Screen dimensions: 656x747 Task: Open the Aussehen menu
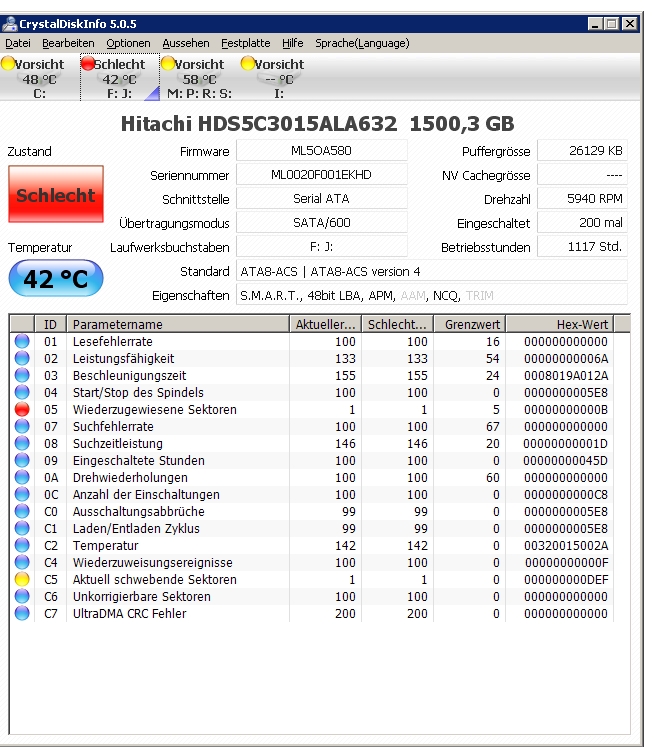point(186,43)
